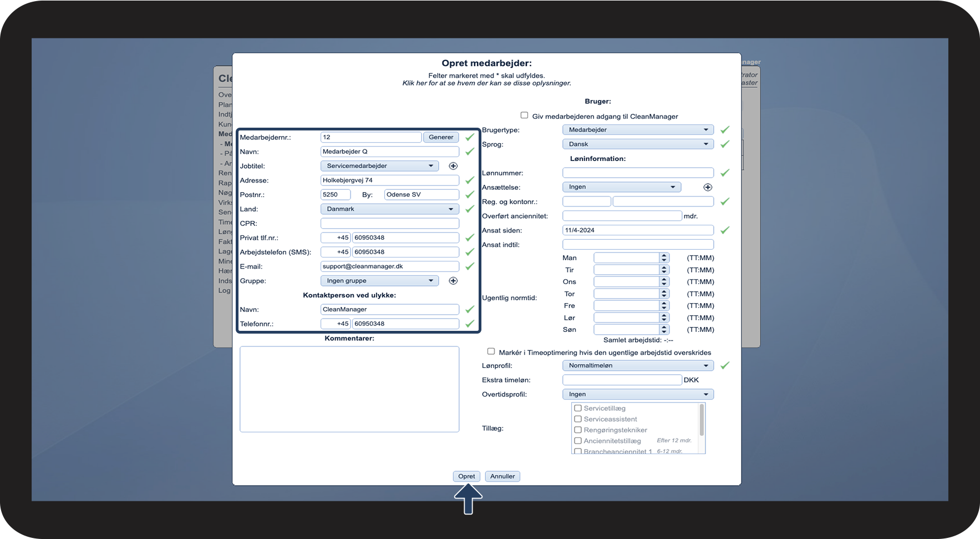Click plus icon next to Jobtitel dropdown
980x539 pixels.
point(453,166)
